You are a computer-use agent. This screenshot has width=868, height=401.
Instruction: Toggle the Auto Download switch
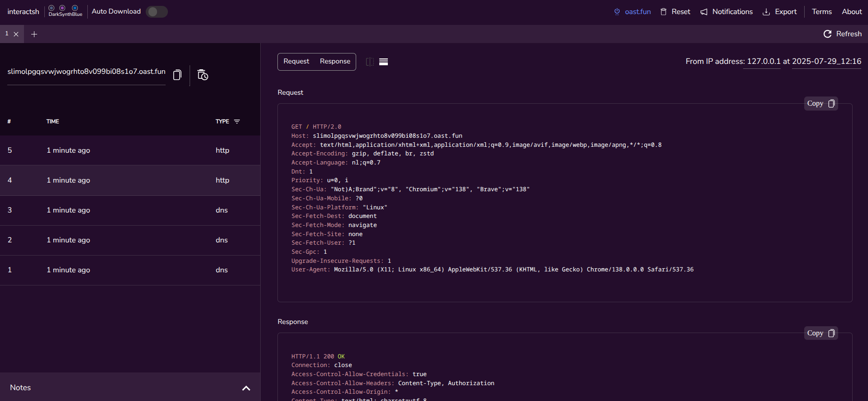click(x=157, y=12)
